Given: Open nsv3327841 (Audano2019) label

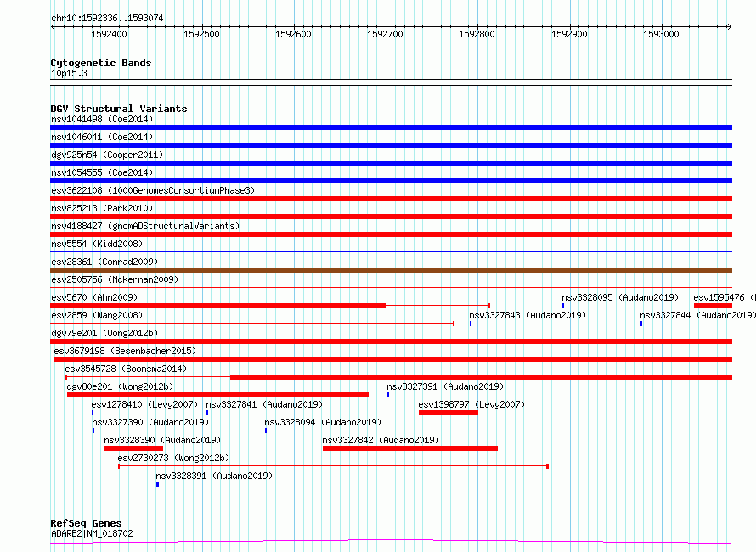Looking at the screenshot, I should pos(264,404).
